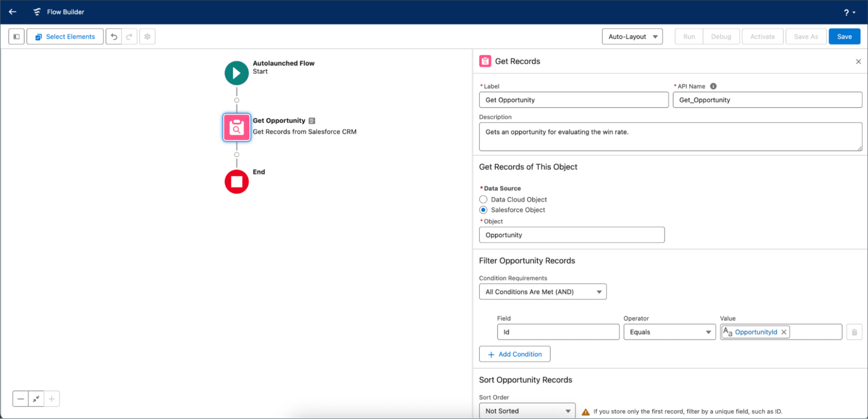Click the Sort Opportunity Records heading
Image resolution: width=868 pixels, height=419 pixels.
pos(525,380)
